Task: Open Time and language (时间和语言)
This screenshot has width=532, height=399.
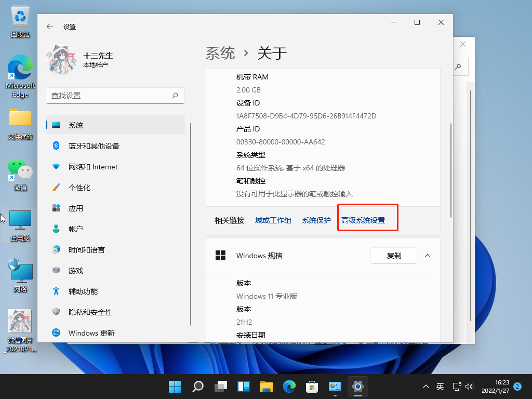Action: click(x=86, y=250)
